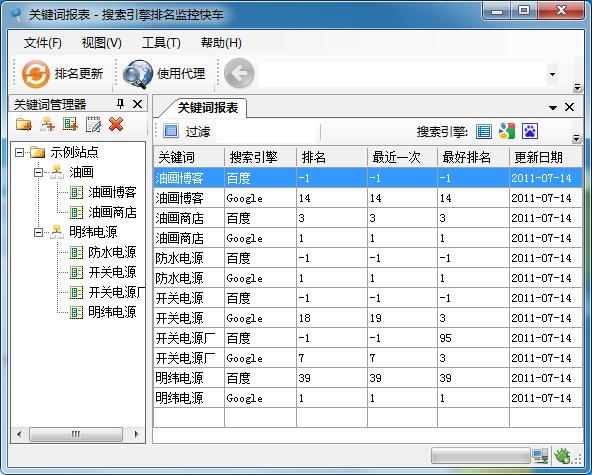Image resolution: width=592 pixels, height=475 pixels.
Task: Sort by the 最好排名 column header
Action: coord(473,157)
